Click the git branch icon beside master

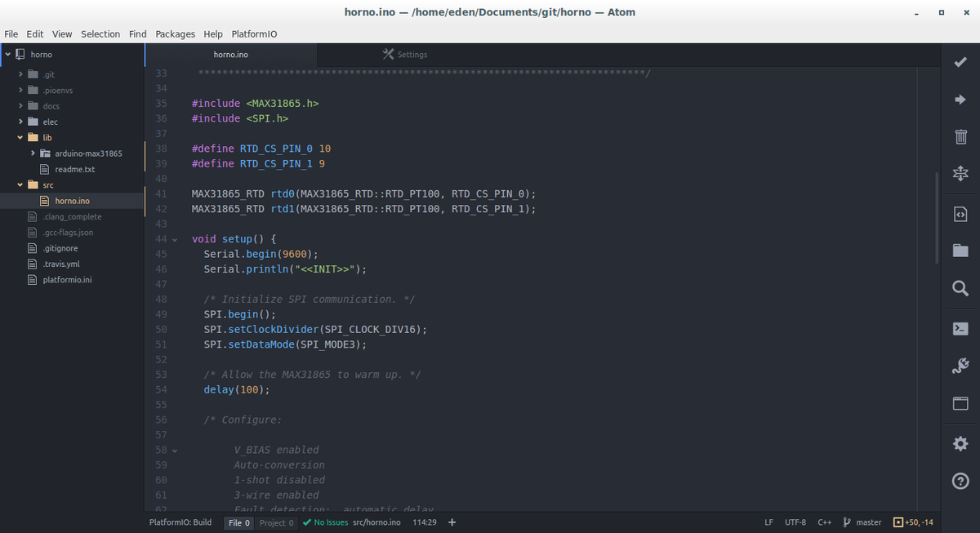click(847, 522)
